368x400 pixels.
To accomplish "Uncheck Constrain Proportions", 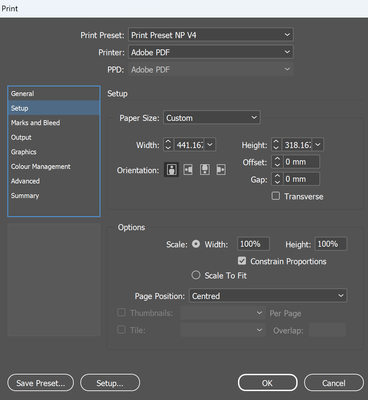I will pos(242,261).
